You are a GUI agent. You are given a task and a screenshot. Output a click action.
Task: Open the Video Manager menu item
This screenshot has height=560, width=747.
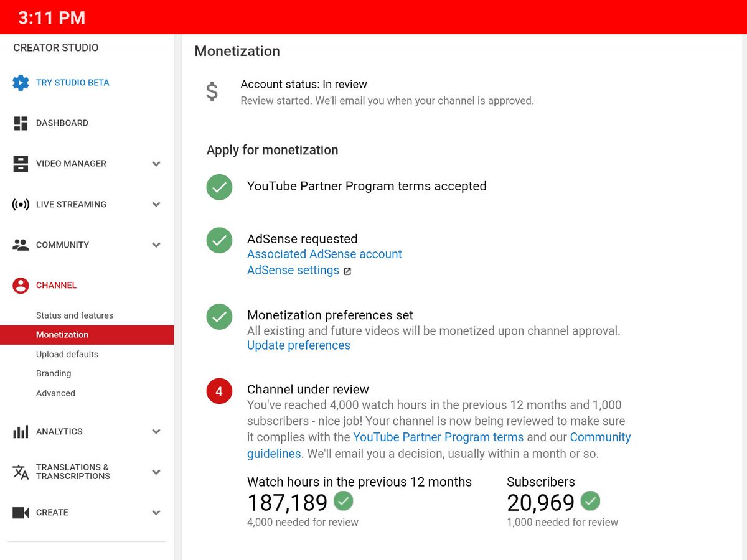coord(71,164)
